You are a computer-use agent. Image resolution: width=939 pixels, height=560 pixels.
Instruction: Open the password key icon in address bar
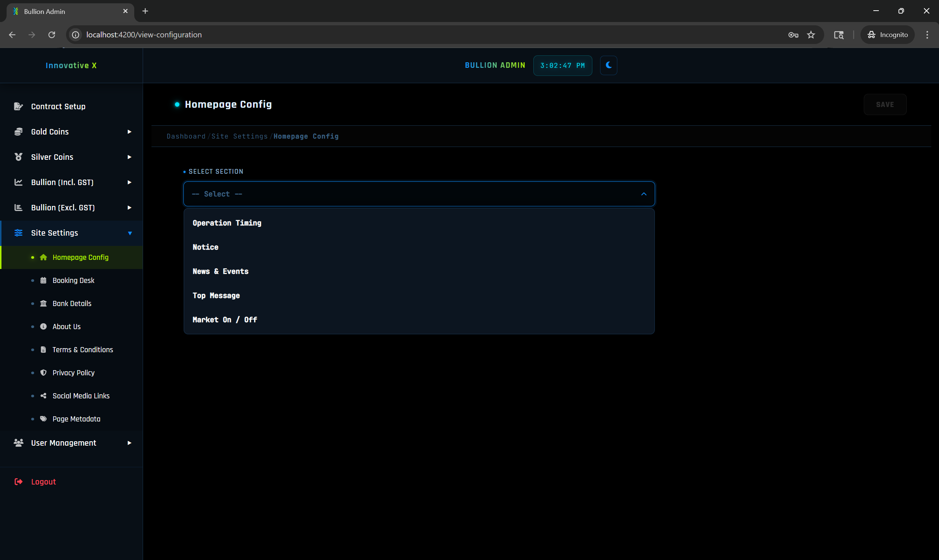(x=793, y=35)
